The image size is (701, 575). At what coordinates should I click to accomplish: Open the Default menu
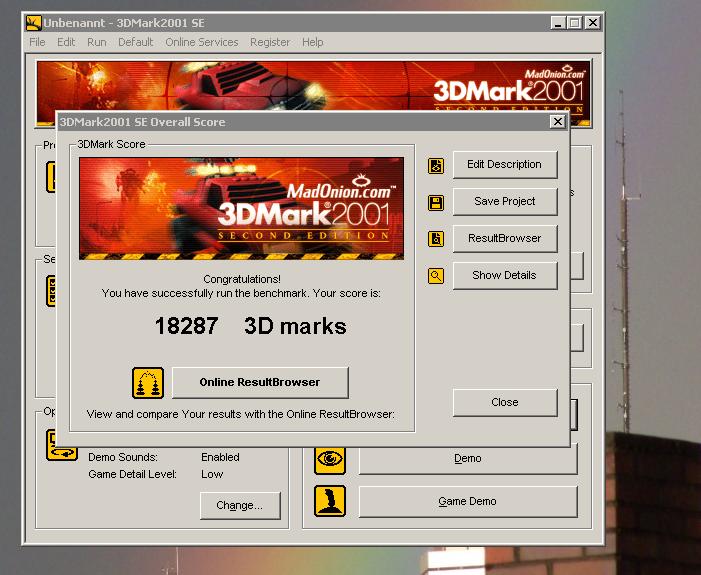click(135, 42)
